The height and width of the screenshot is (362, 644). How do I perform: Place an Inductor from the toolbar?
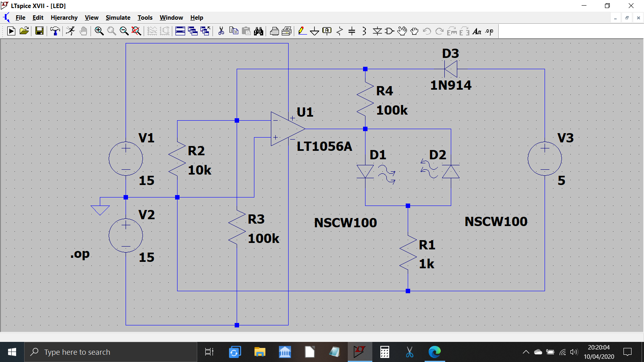[364, 31]
